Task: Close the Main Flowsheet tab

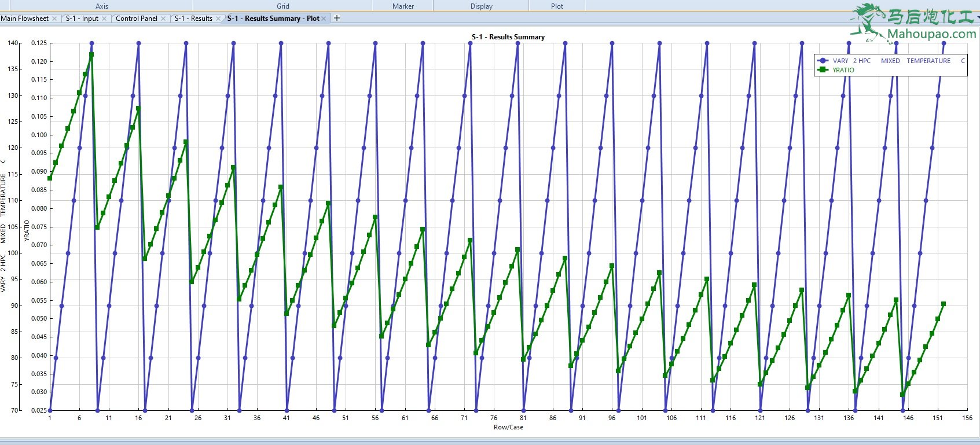Action: tap(54, 19)
